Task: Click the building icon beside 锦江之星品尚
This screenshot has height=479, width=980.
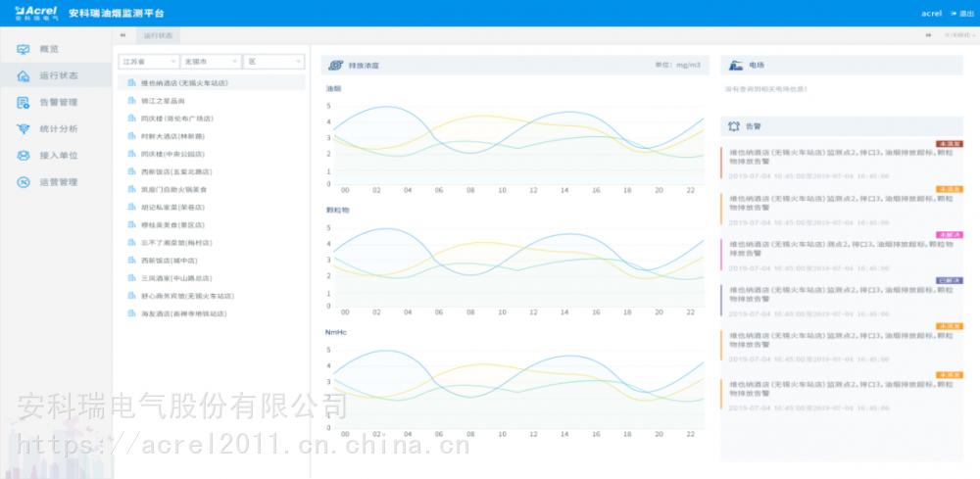Action: [x=131, y=101]
